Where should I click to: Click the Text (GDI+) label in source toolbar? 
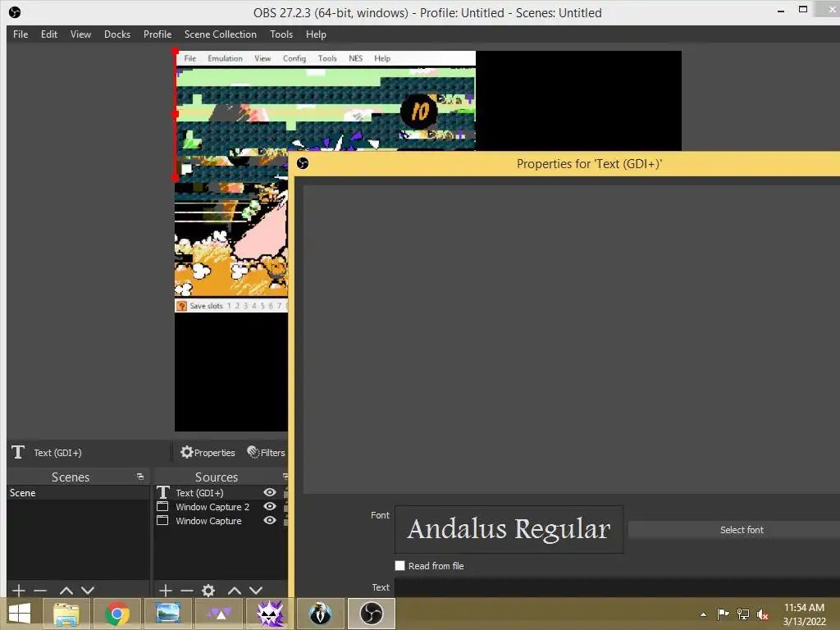coord(58,453)
